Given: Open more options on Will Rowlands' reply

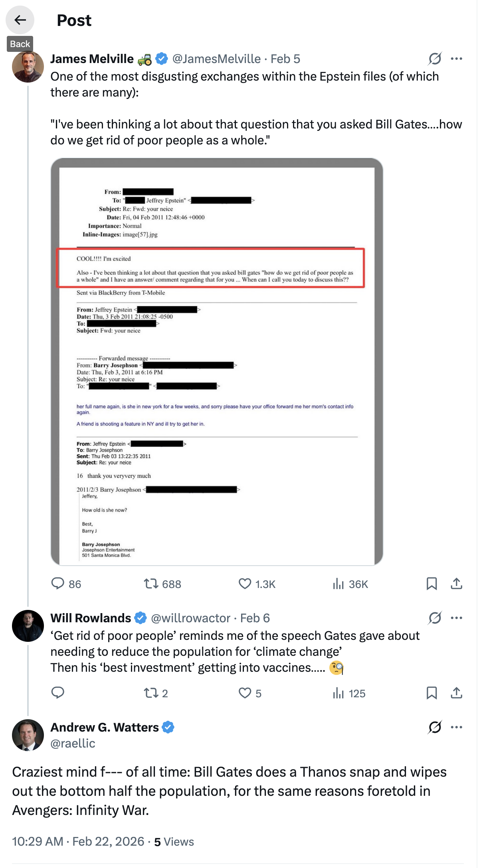Looking at the screenshot, I should click(x=456, y=618).
